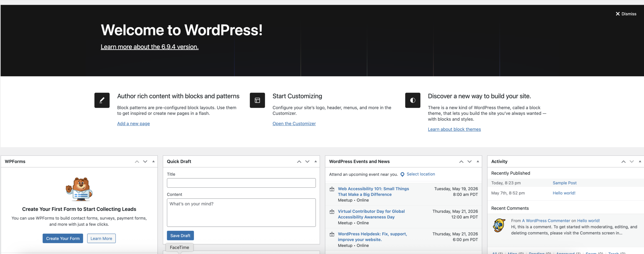Dismiss the Welcome to WordPress panel
Screen dimensions: 644x254
pyautogui.click(x=626, y=14)
